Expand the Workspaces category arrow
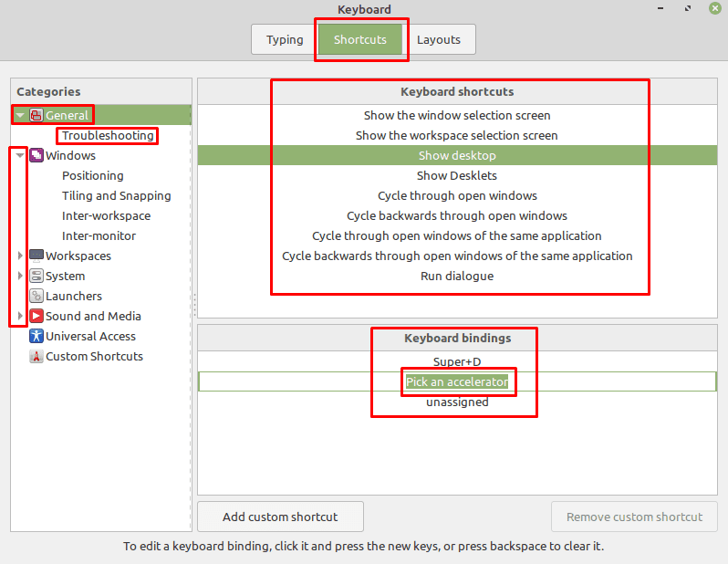The image size is (728, 564). (20, 256)
